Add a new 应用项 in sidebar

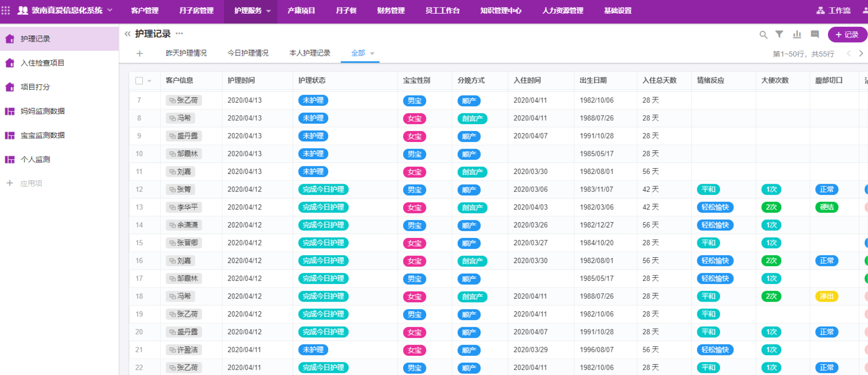tap(24, 183)
